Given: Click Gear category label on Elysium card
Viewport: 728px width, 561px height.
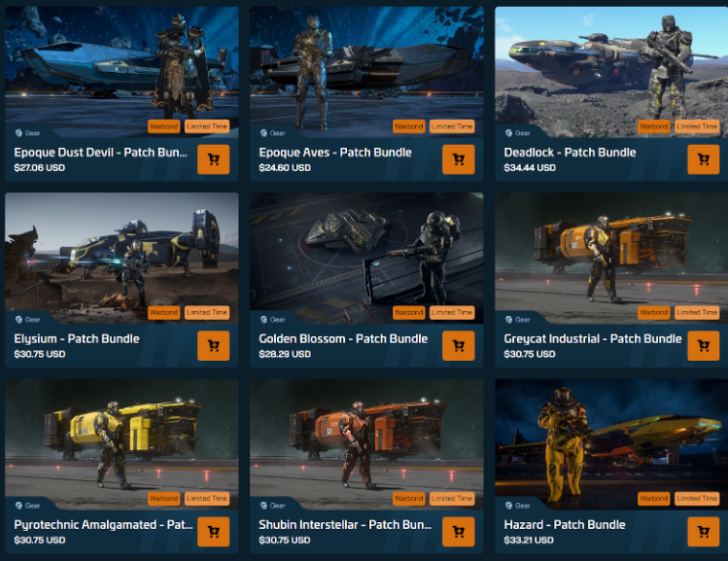Looking at the screenshot, I should tap(28, 320).
